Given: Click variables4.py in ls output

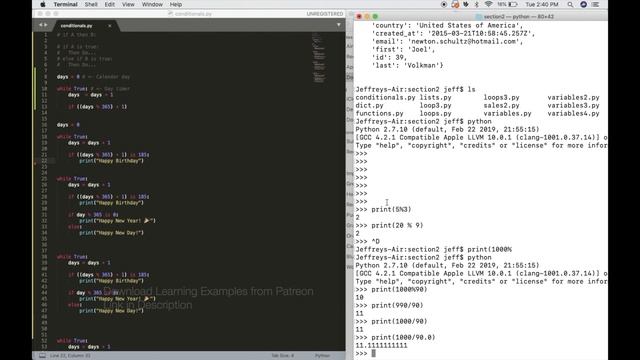Looking at the screenshot, I should 573,113.
